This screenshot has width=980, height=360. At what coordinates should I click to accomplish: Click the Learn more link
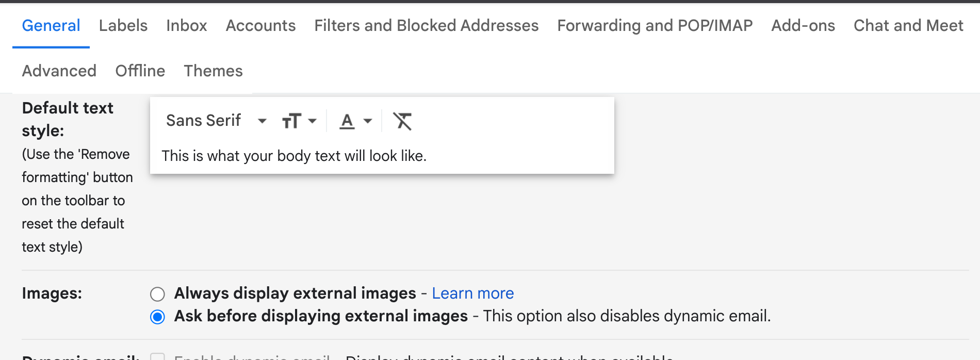click(x=473, y=293)
